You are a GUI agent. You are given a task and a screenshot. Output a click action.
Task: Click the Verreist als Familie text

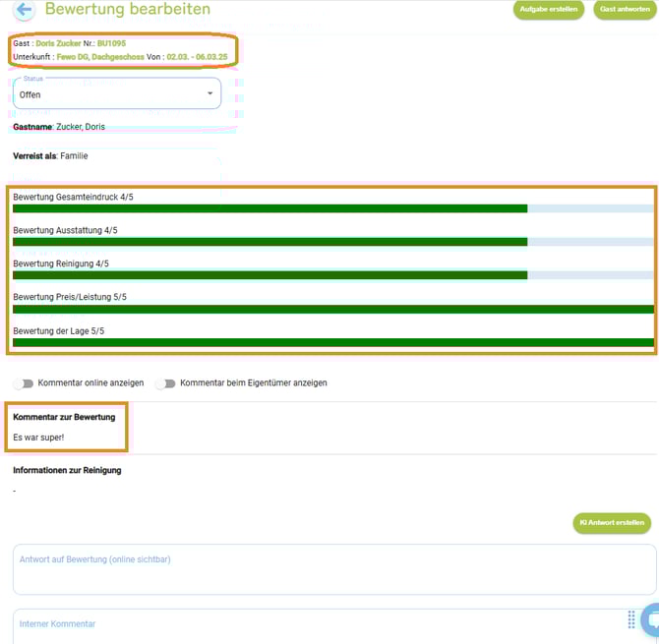[x=50, y=156]
